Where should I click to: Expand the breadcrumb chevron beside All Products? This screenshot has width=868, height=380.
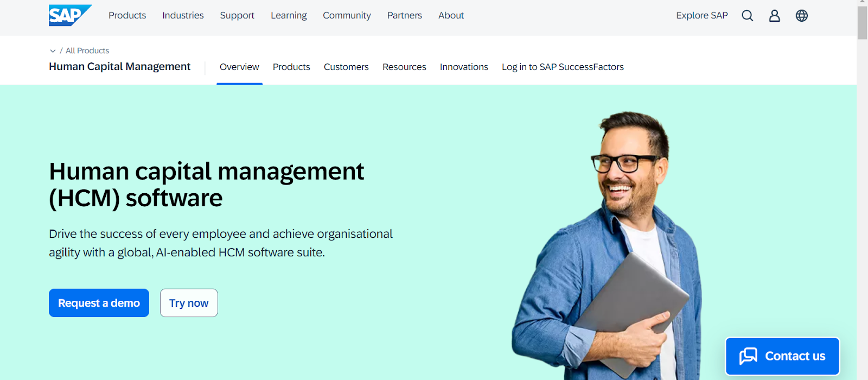(53, 51)
